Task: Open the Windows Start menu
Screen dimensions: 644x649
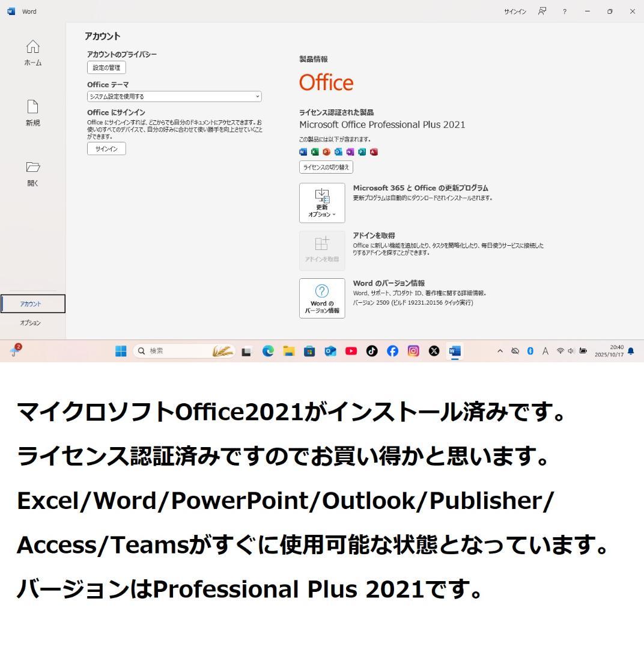Action: [121, 351]
